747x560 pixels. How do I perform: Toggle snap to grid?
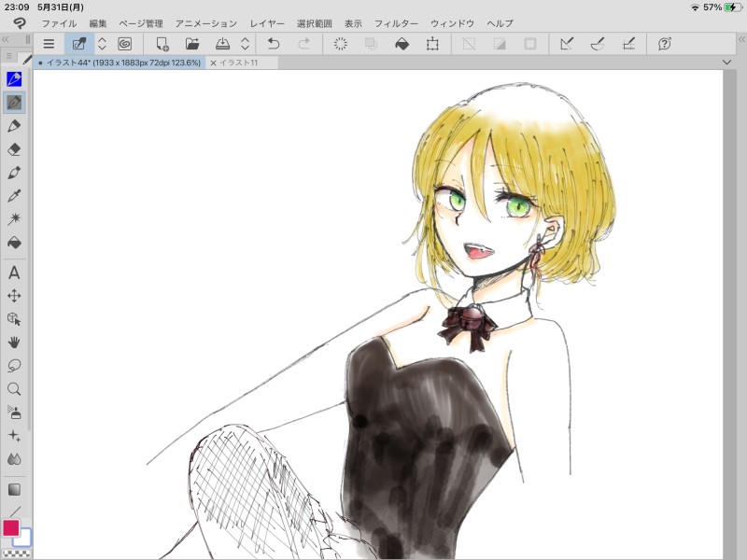pyautogui.click(x=628, y=44)
